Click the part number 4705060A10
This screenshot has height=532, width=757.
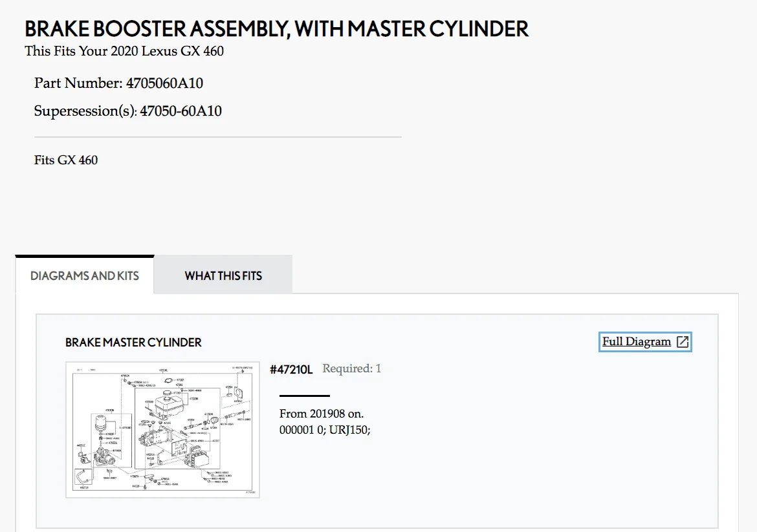pyautogui.click(x=165, y=83)
